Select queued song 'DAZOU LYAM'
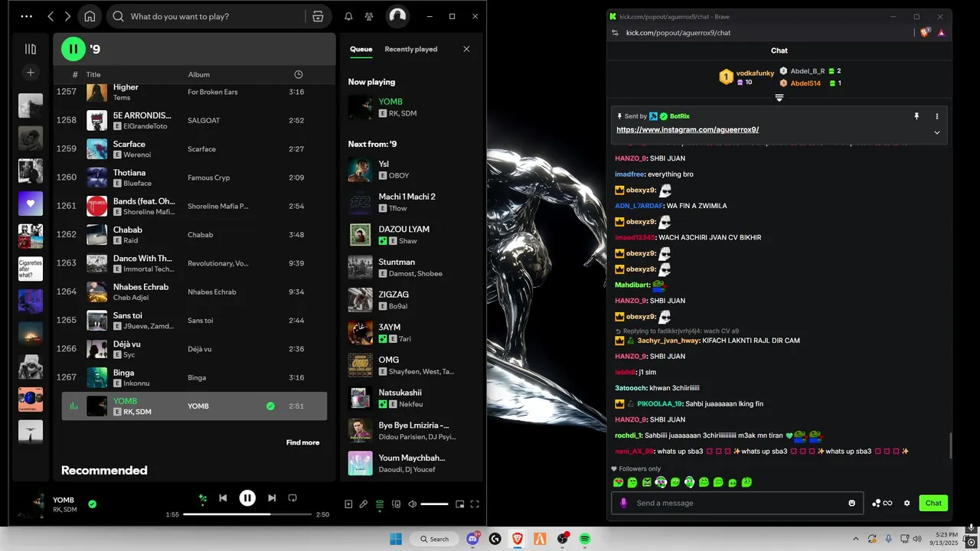The height and width of the screenshot is (551, 980). pyautogui.click(x=403, y=229)
